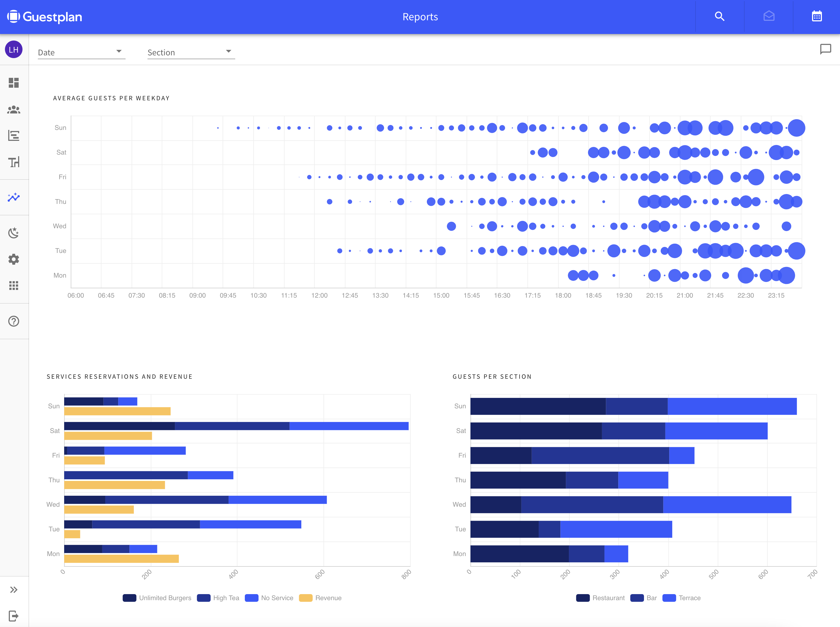840x627 pixels.
Task: Open the apps grid icon in sidebar
Action: [14, 286]
